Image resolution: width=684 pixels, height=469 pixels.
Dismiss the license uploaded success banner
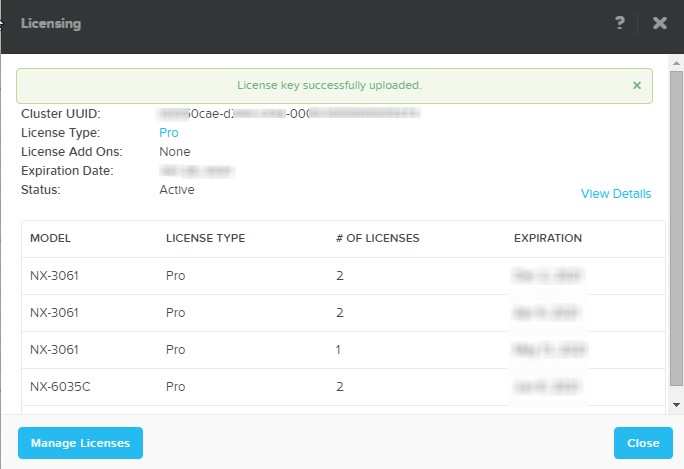click(x=637, y=86)
